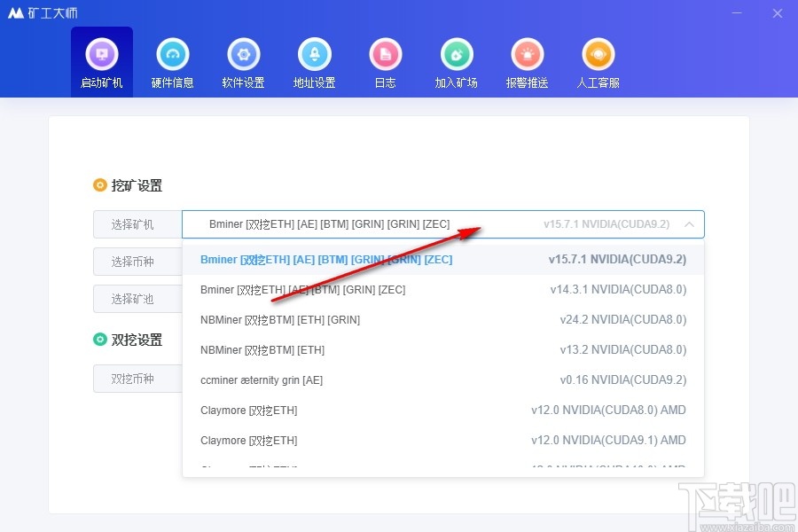
Task: Open the 人工客服 customer service icon
Action: click(598, 54)
